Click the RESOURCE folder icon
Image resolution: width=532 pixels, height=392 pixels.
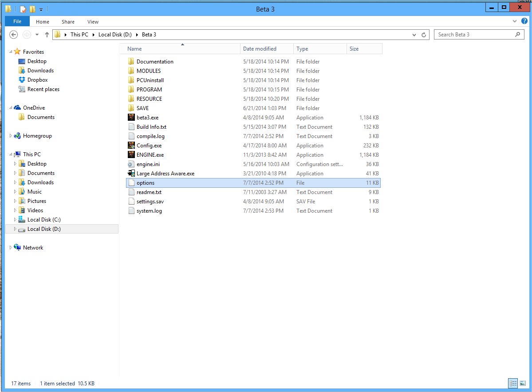(x=131, y=99)
